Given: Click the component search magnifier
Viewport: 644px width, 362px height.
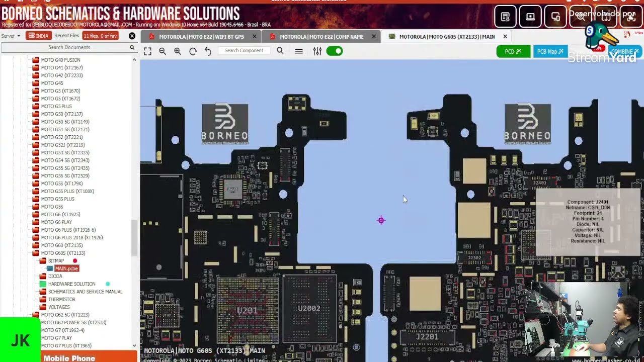Looking at the screenshot, I should click(x=280, y=51).
